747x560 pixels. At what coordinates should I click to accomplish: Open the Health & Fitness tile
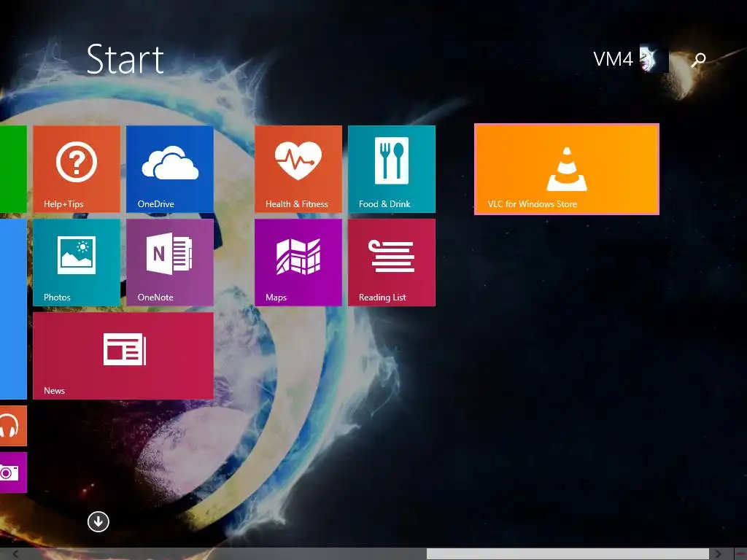click(298, 169)
